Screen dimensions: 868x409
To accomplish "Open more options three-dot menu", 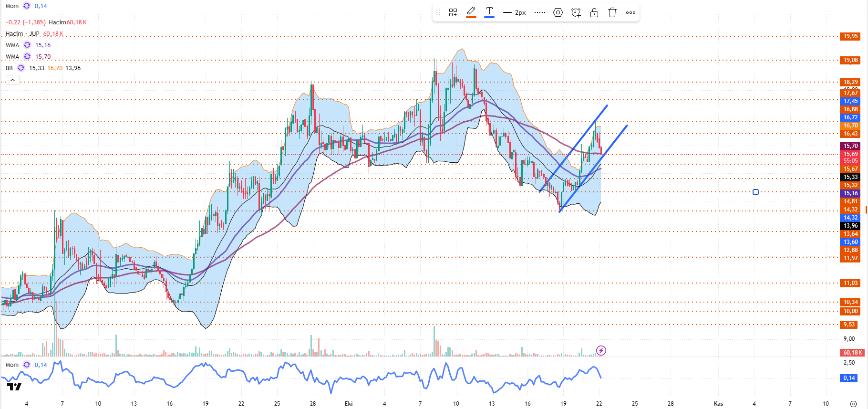I will tap(630, 12).
